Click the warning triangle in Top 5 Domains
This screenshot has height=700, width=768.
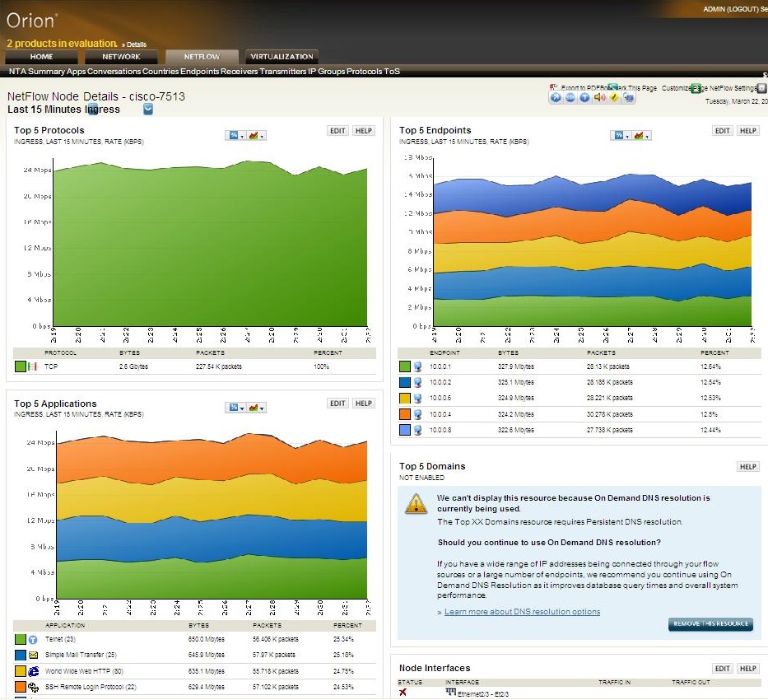(417, 505)
